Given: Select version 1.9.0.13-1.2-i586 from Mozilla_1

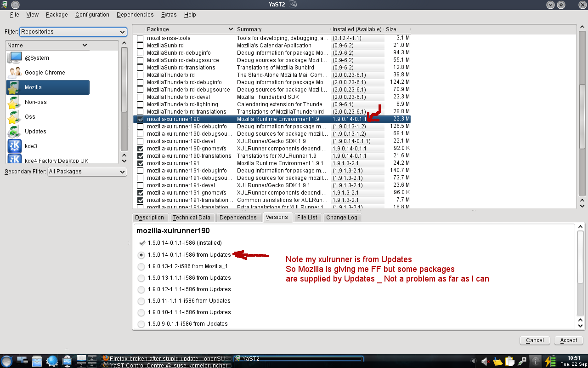Looking at the screenshot, I should click(141, 266).
